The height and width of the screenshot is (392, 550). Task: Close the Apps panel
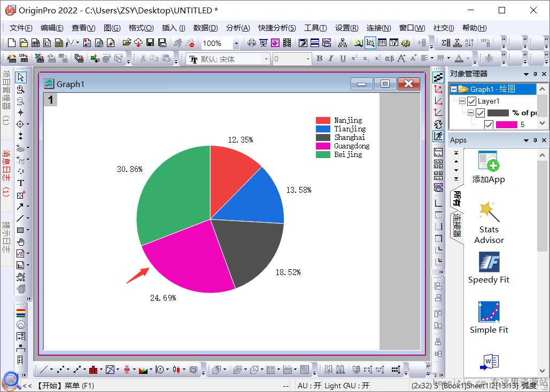(544, 140)
